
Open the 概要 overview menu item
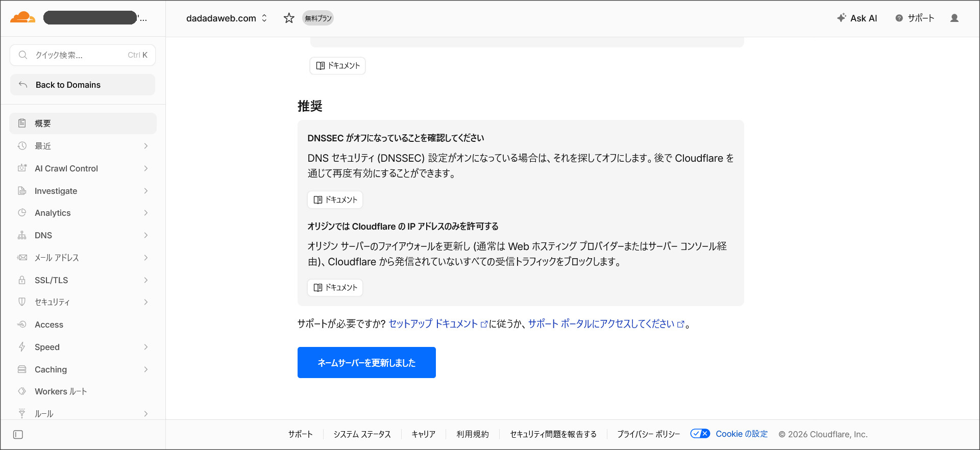pyautogui.click(x=83, y=123)
